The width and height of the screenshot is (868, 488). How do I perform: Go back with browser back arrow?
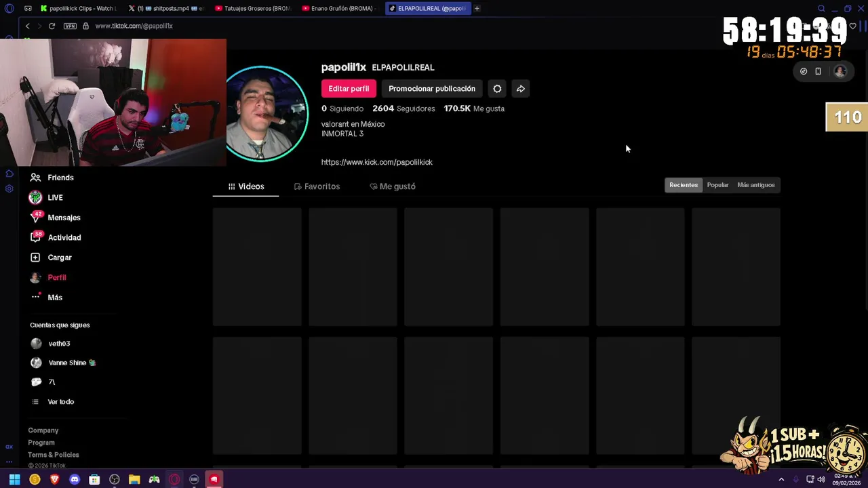27,26
